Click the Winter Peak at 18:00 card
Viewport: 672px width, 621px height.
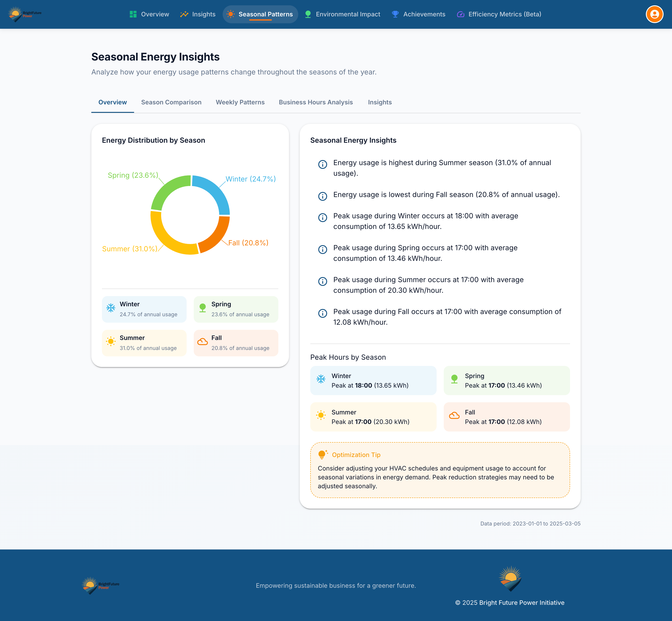(373, 380)
